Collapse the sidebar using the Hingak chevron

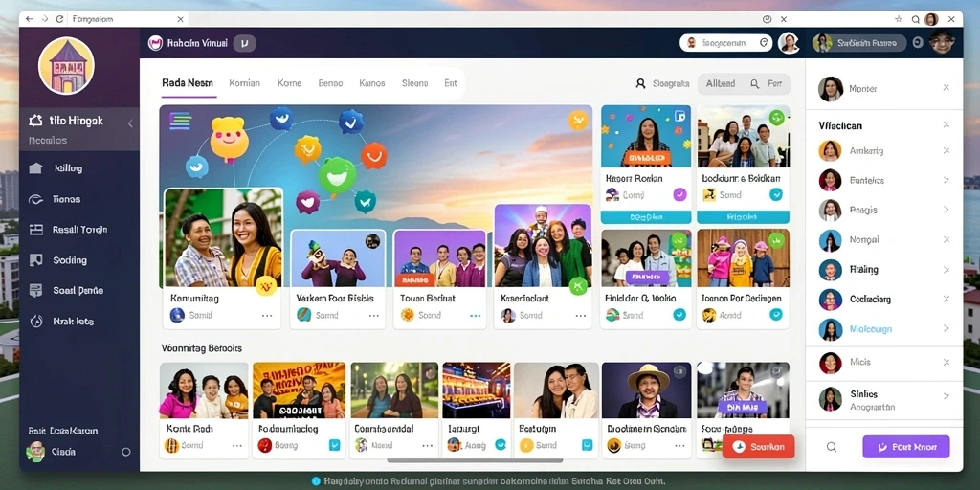click(130, 123)
